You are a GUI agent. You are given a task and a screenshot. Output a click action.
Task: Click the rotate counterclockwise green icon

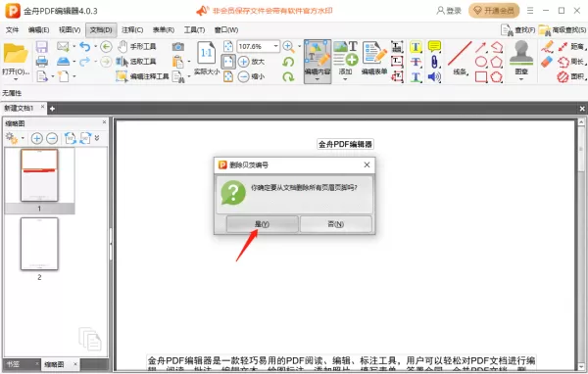(x=288, y=62)
